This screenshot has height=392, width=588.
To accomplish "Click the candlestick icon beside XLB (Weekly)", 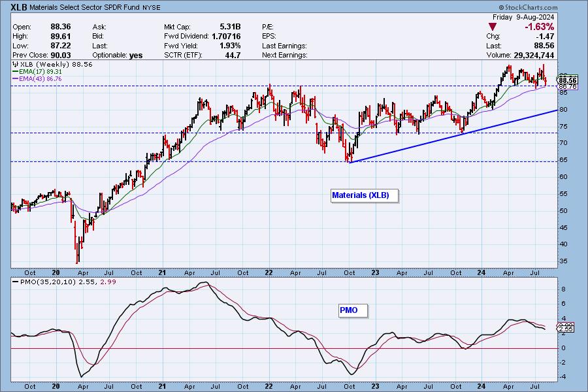I will coord(15,65).
